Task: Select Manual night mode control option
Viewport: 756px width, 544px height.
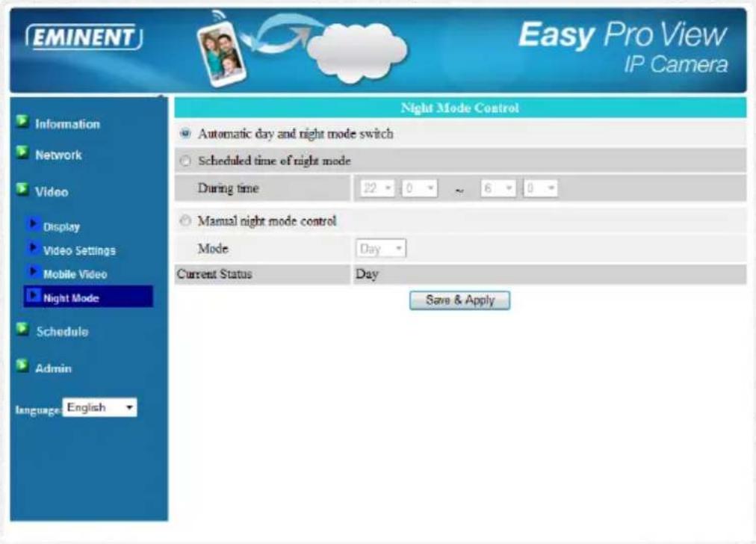Action: [x=185, y=221]
